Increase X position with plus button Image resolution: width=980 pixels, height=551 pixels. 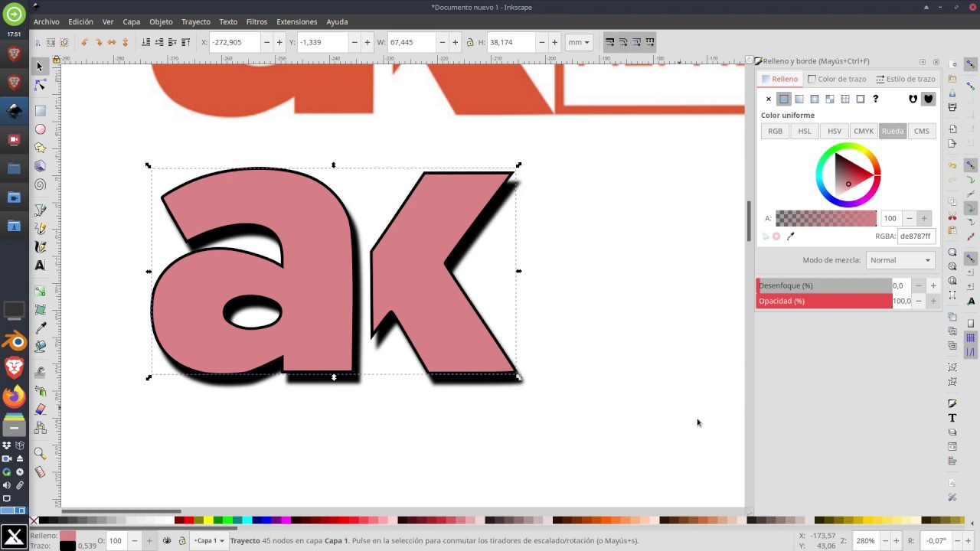pos(279,42)
